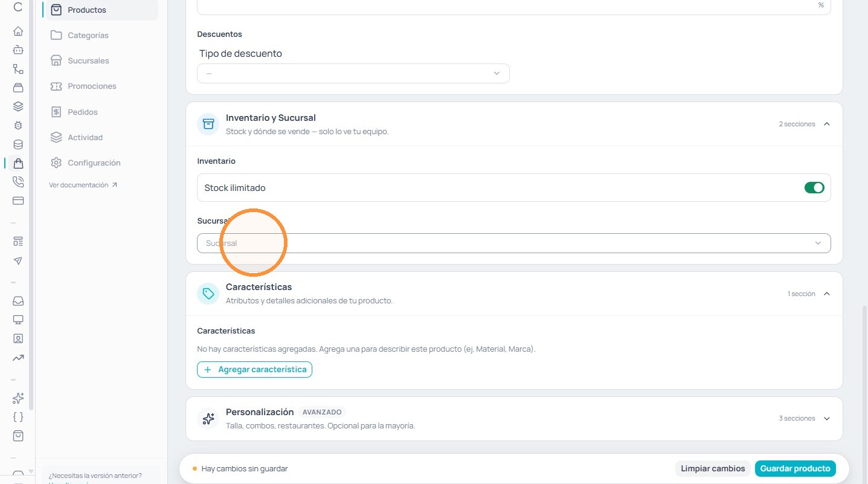Open Sucursales in the sidebar
Image resolution: width=868 pixels, height=484 pixels.
(101, 61)
